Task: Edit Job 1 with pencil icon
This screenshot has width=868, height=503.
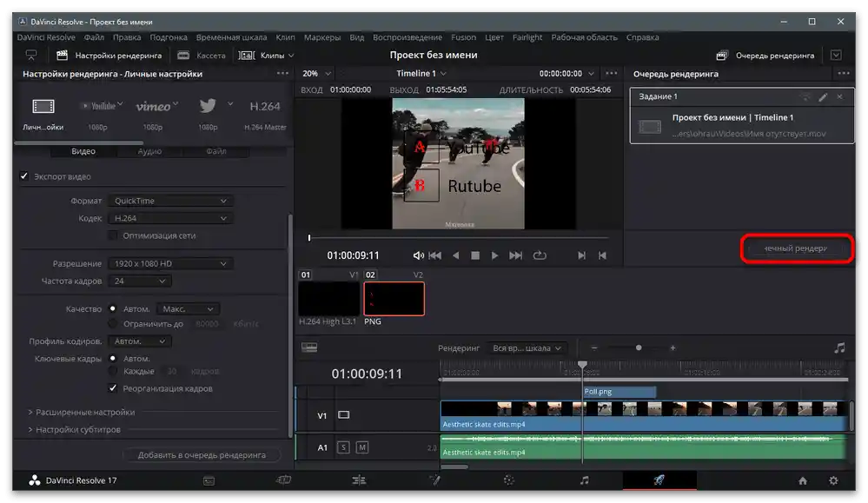Action: pyautogui.click(x=823, y=97)
